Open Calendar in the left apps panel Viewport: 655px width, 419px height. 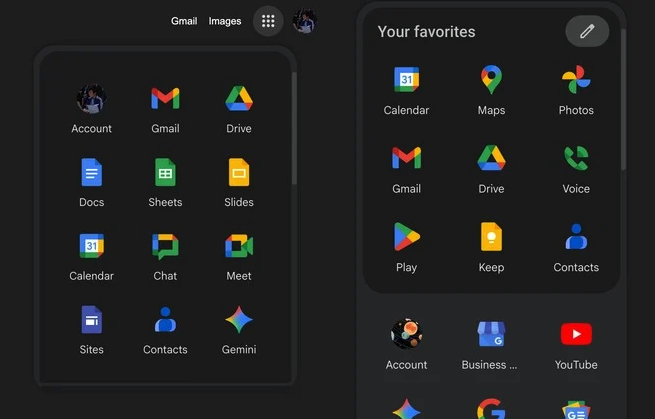91,257
